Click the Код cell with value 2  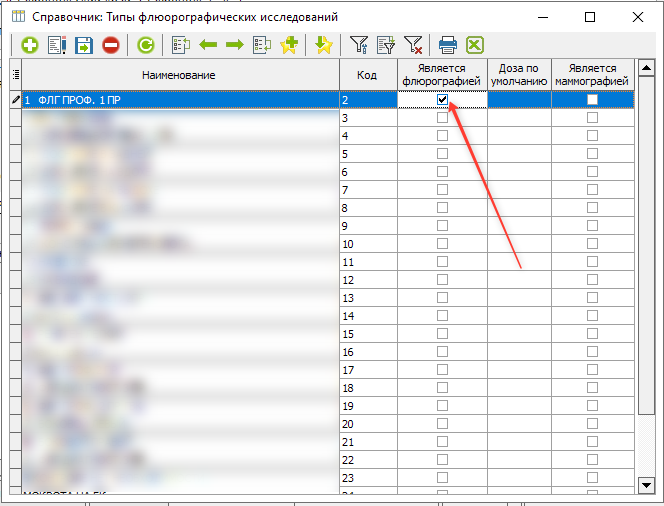(x=368, y=100)
